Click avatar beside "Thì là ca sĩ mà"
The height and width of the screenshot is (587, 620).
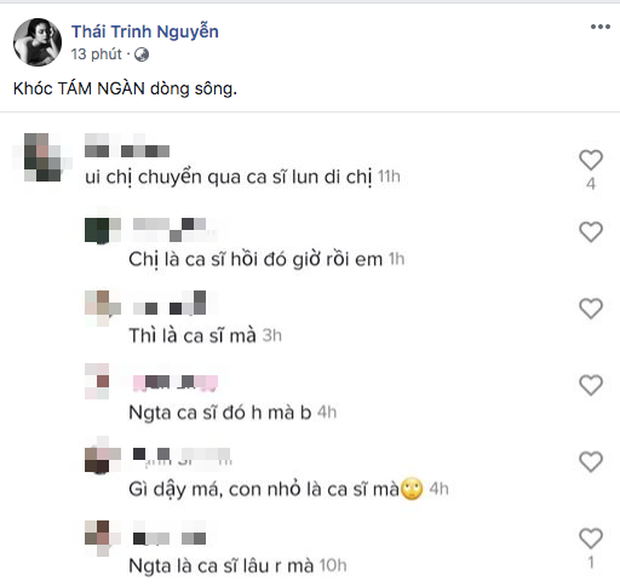[100, 307]
